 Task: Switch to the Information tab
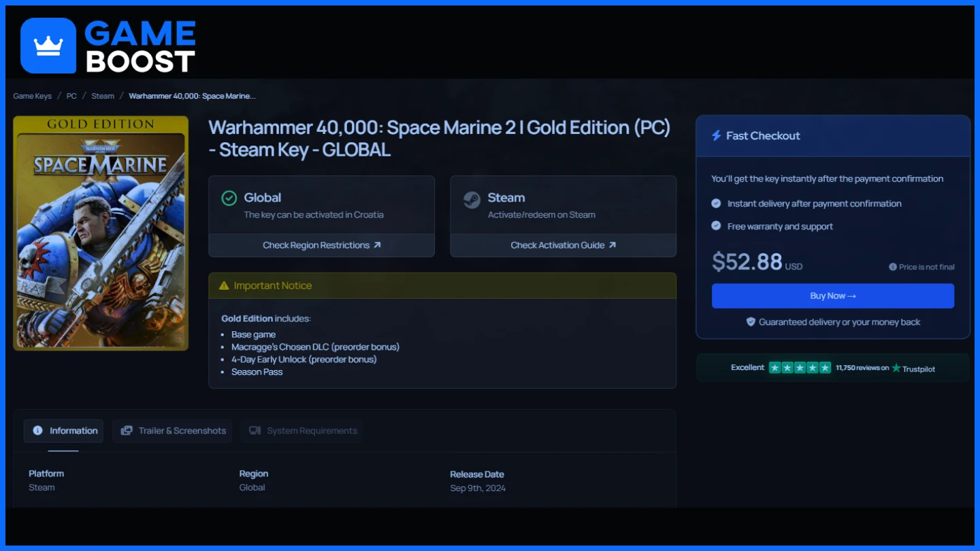pyautogui.click(x=63, y=431)
